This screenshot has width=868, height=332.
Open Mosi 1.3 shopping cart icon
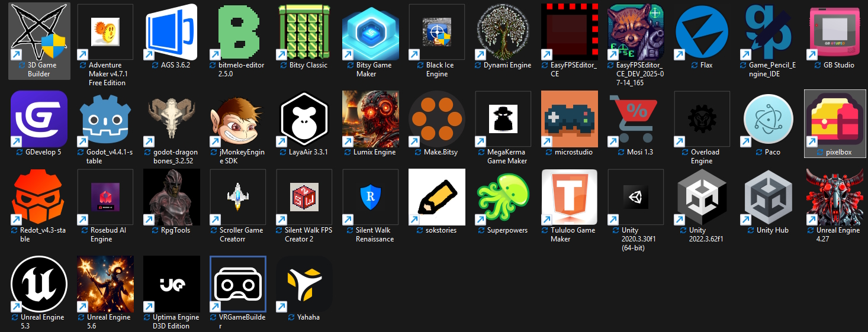coord(636,119)
